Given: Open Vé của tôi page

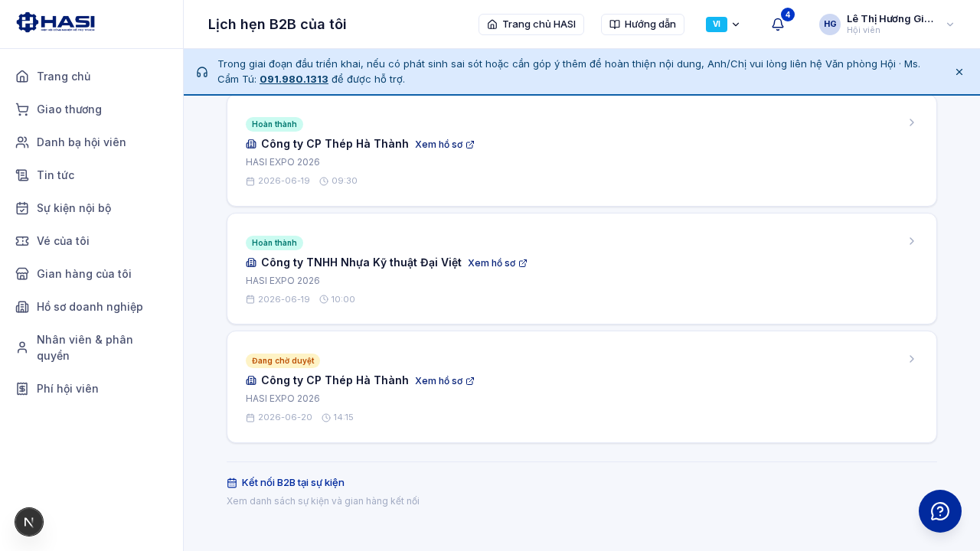Looking at the screenshot, I should (x=91, y=241).
